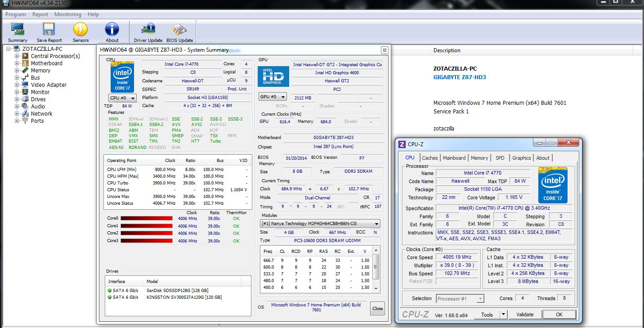Select Video Adapter tree entry
The image size is (644, 328).
49,85
